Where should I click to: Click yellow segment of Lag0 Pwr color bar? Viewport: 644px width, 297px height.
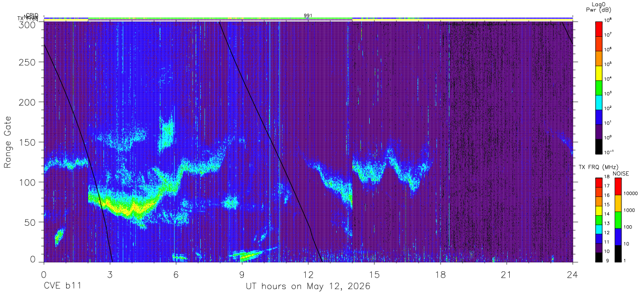pos(599,72)
